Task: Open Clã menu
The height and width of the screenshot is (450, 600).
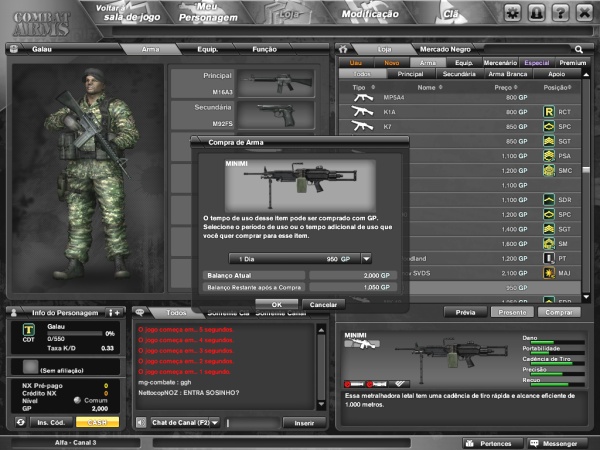Action: pos(451,14)
